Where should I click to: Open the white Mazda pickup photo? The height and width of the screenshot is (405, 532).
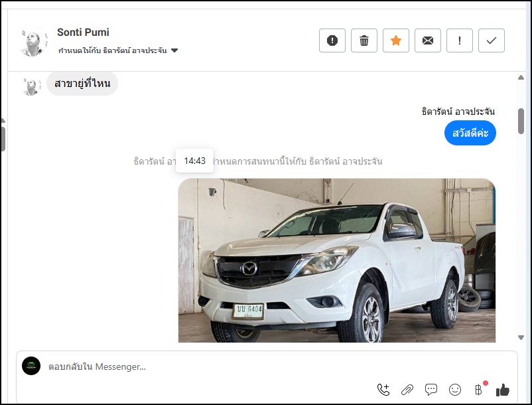pyautogui.click(x=337, y=260)
